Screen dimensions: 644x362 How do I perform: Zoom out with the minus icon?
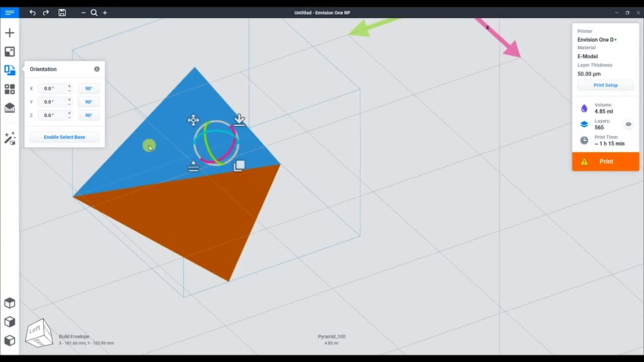click(x=84, y=13)
